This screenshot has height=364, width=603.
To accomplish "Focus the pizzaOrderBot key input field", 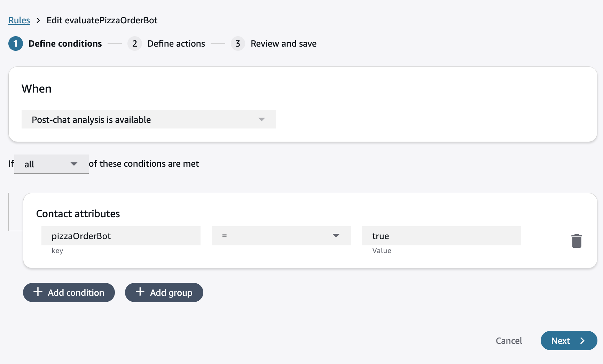I will point(121,236).
